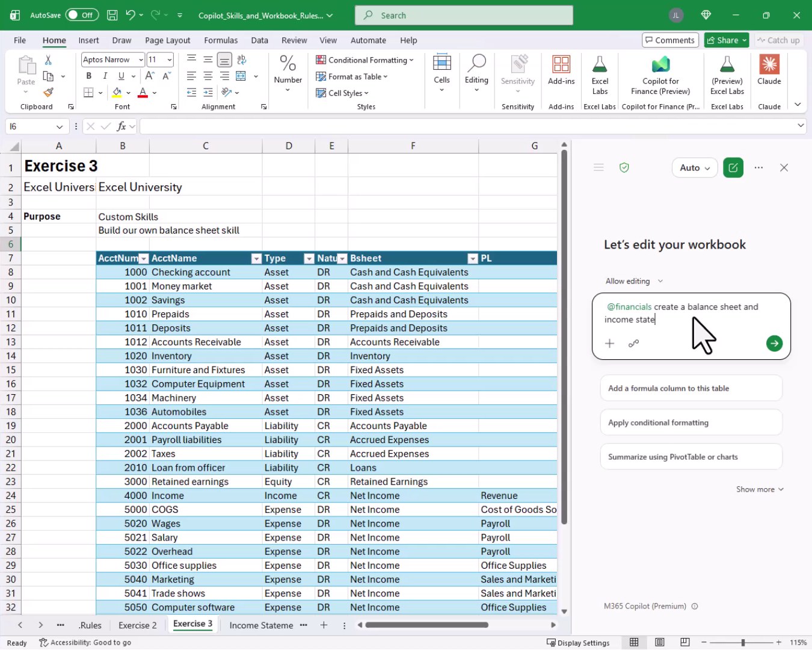Image resolution: width=812 pixels, height=650 pixels.
Task: Open Copilot pane hamburger menu
Action: pos(598,167)
